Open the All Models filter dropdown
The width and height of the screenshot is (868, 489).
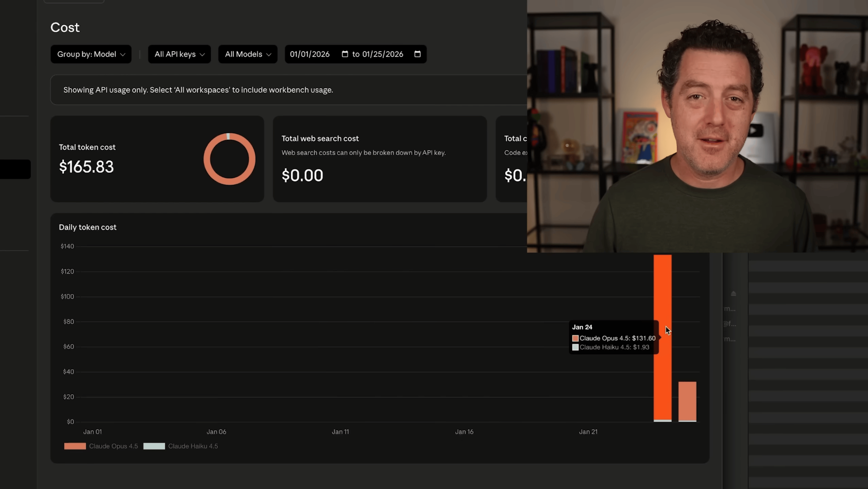248,54
